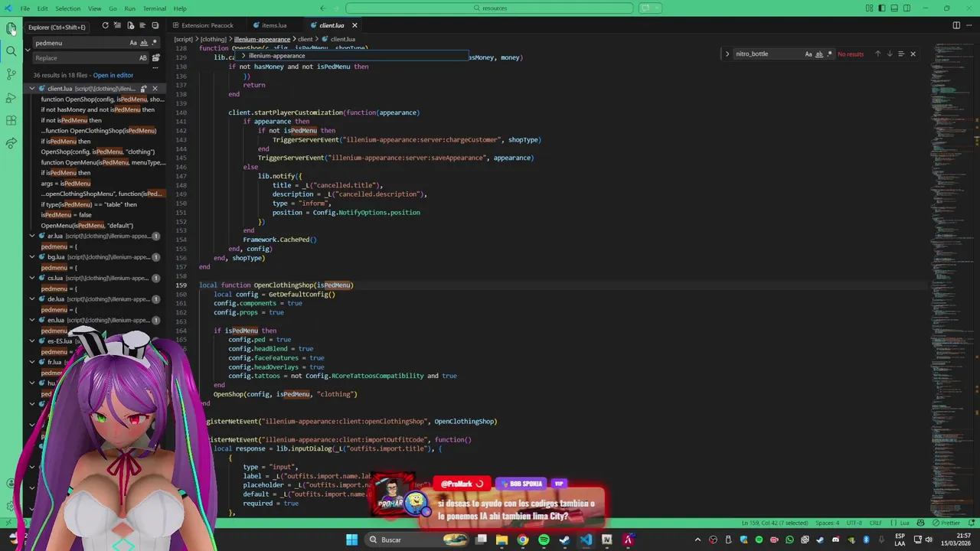This screenshot has width=980, height=551.
Task: Replace all matches in client.lua result
Action: [x=143, y=89]
